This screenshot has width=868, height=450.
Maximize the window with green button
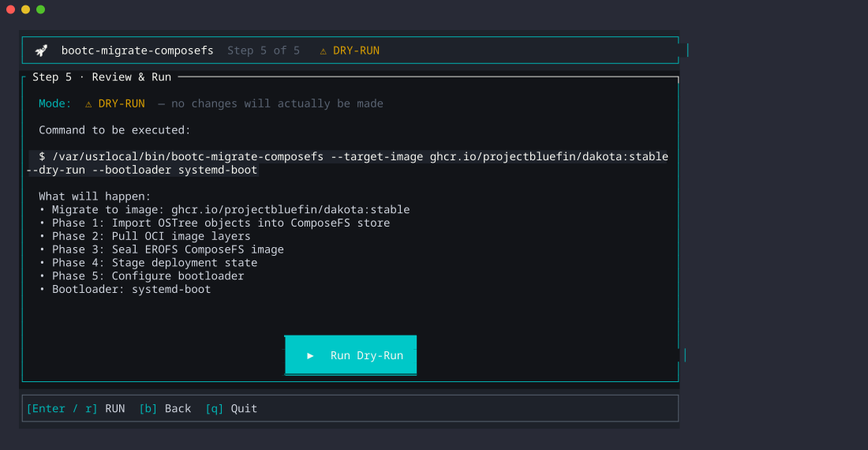[40, 9]
